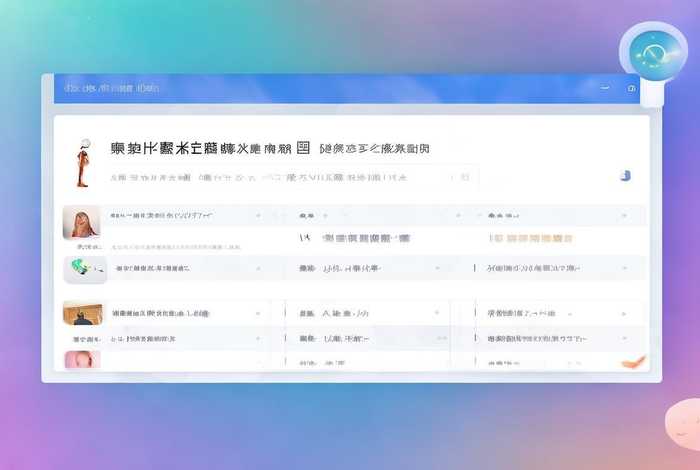The image size is (700, 470).
Task: Expand the middle column dropdown in the orange face row
Action: point(458,216)
